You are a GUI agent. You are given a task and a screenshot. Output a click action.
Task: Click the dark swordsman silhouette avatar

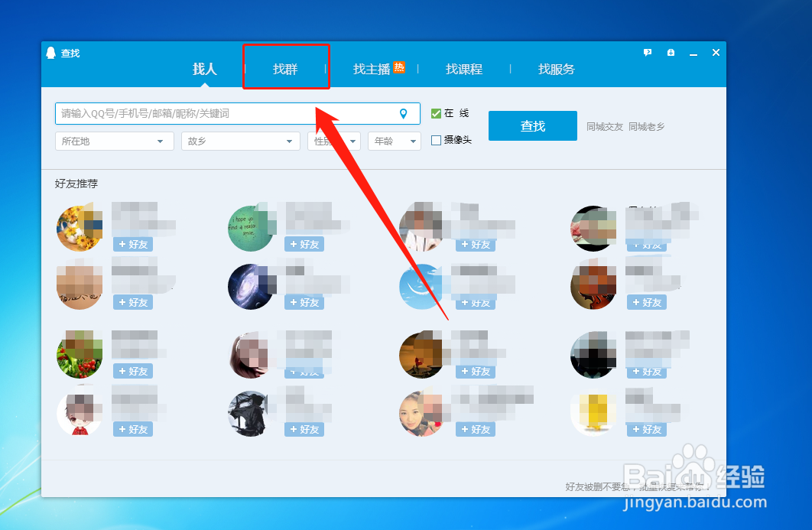(x=251, y=414)
